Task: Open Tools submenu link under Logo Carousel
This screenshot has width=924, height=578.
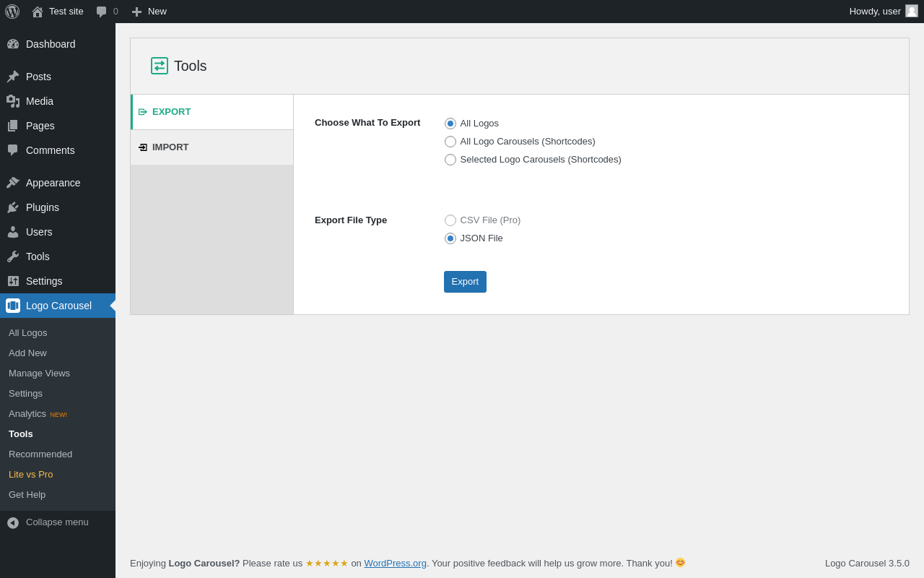Action: tap(21, 434)
